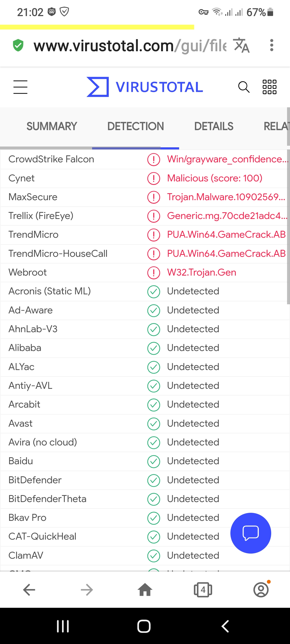Image resolution: width=290 pixels, height=644 pixels.
Task: Open the hamburger navigation menu
Action: (20, 87)
